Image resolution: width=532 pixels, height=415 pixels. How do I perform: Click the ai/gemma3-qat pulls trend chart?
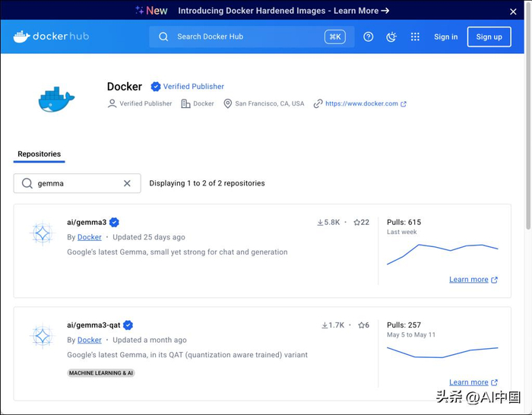(442, 352)
